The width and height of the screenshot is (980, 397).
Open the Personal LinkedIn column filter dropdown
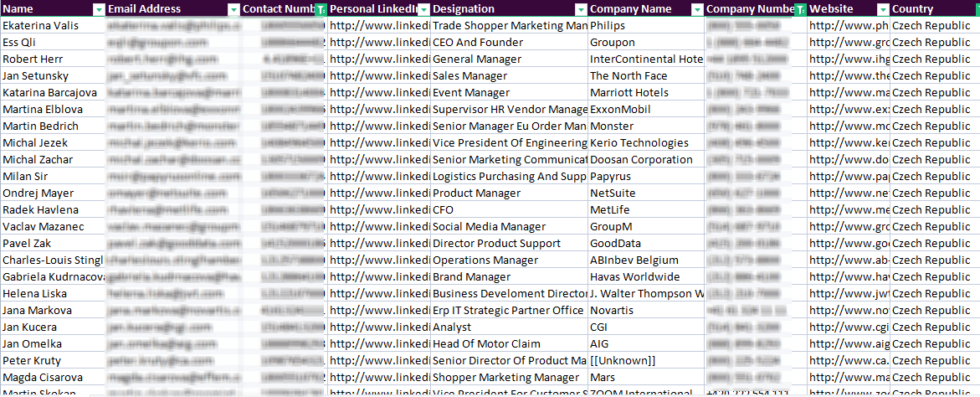423,9
